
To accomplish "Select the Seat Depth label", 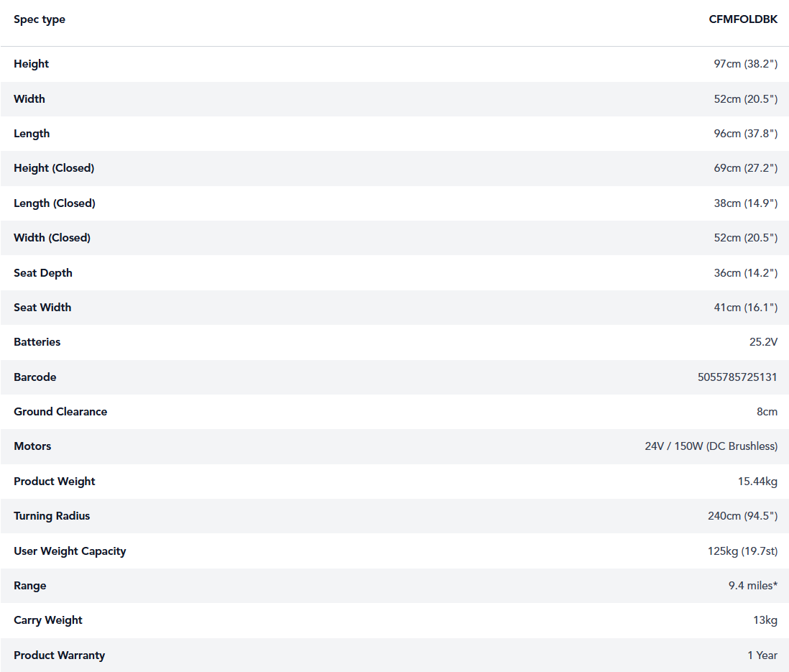I will pos(43,273).
